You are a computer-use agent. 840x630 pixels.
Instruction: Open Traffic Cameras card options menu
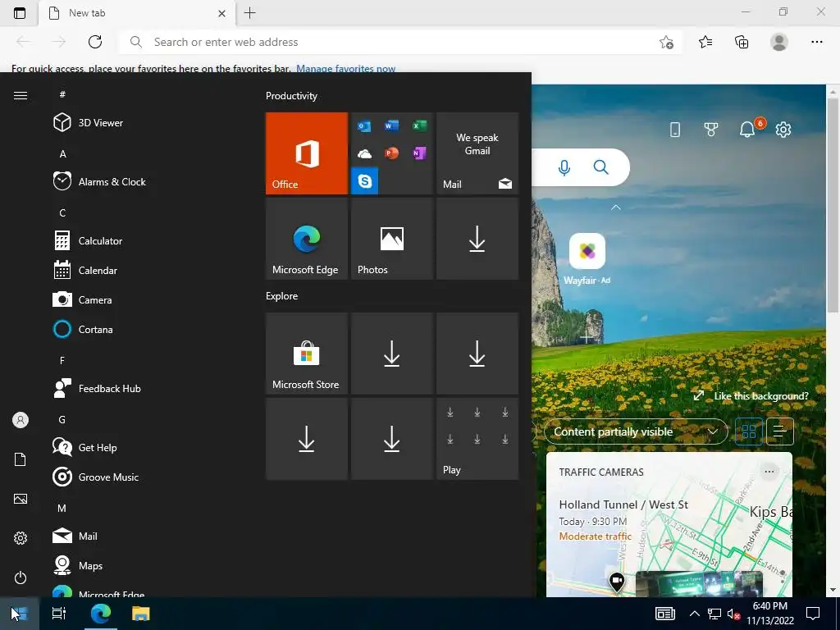click(x=769, y=472)
